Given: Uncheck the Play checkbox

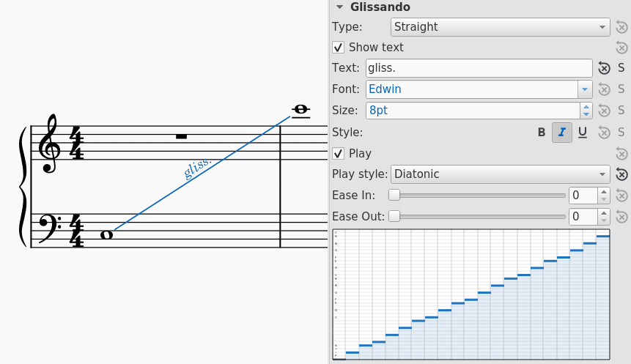Looking at the screenshot, I should (x=338, y=154).
